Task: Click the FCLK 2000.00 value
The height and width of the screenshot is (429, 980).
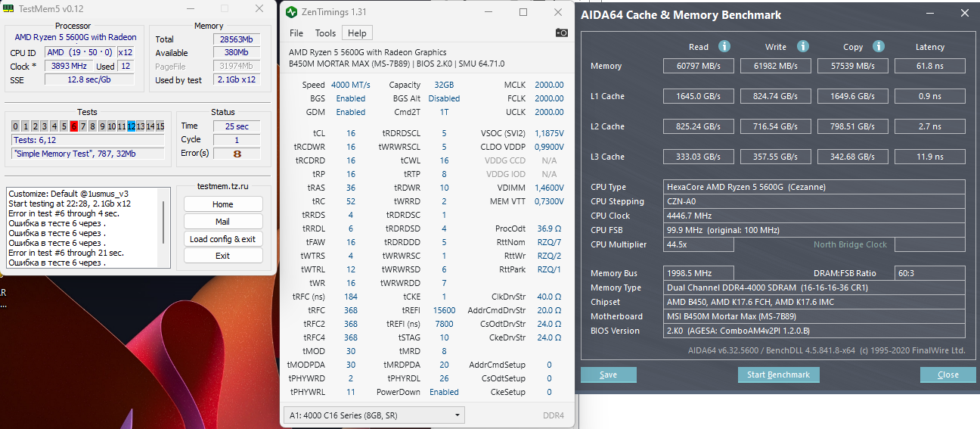Action: pos(549,98)
